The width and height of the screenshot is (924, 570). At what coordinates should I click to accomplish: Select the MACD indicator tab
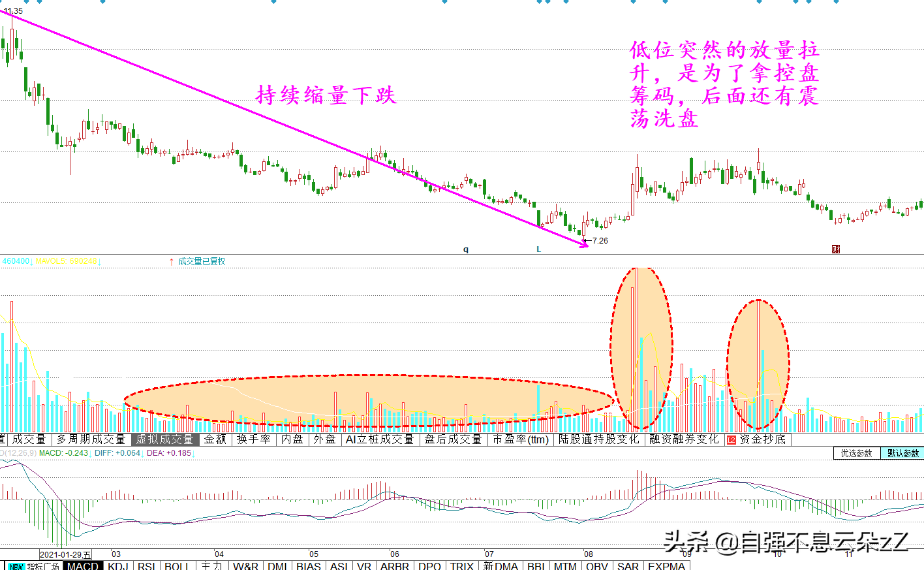pyautogui.click(x=84, y=566)
